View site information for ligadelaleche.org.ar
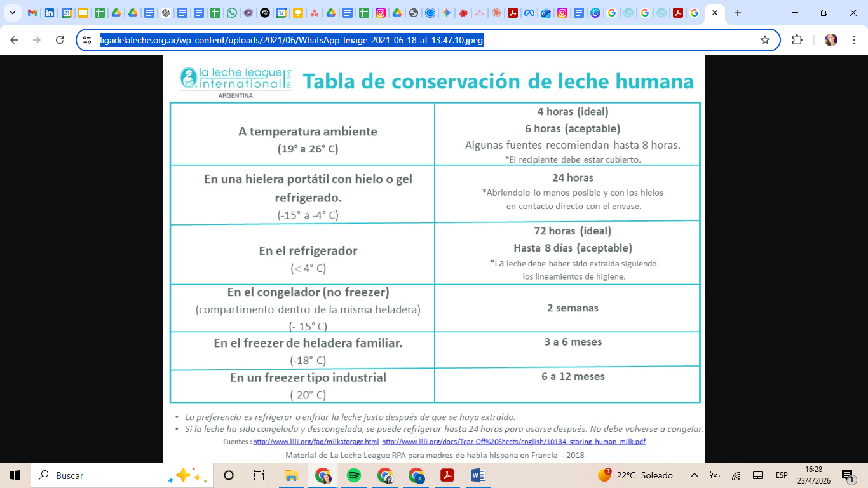868x488 pixels. (88, 40)
